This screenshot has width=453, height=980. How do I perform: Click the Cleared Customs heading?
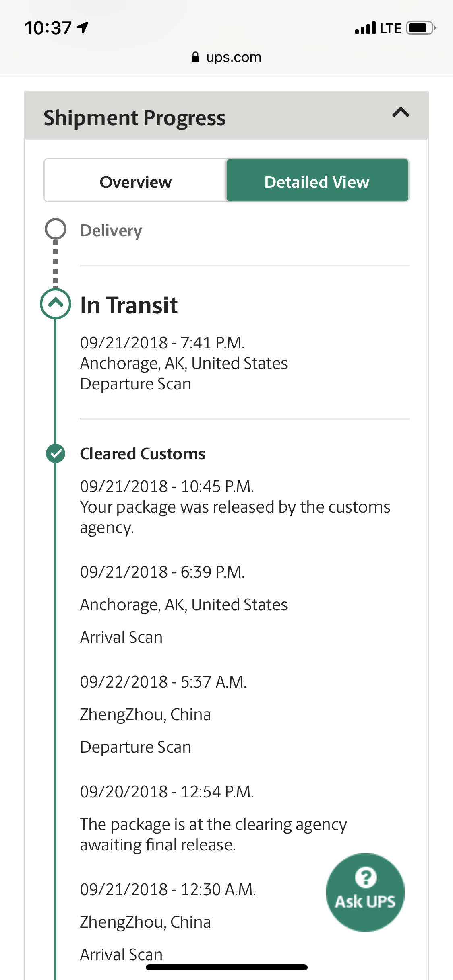tap(143, 454)
